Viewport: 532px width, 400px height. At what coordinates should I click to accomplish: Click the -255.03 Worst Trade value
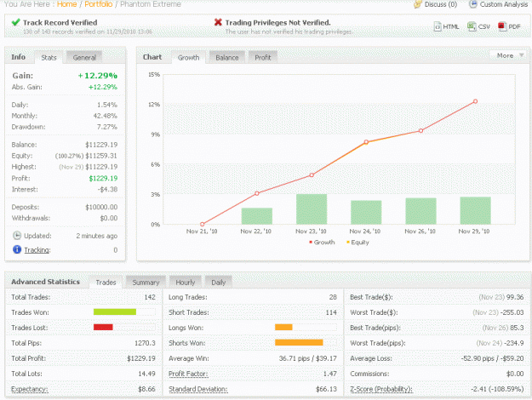(511, 312)
